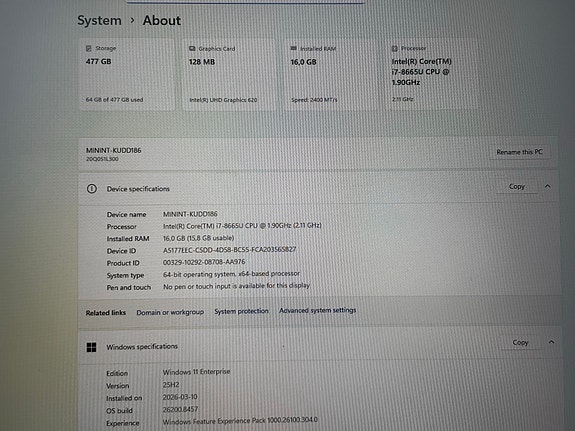This screenshot has height=431, width=575.
Task: Click the About breadcrumb title
Action: point(162,21)
